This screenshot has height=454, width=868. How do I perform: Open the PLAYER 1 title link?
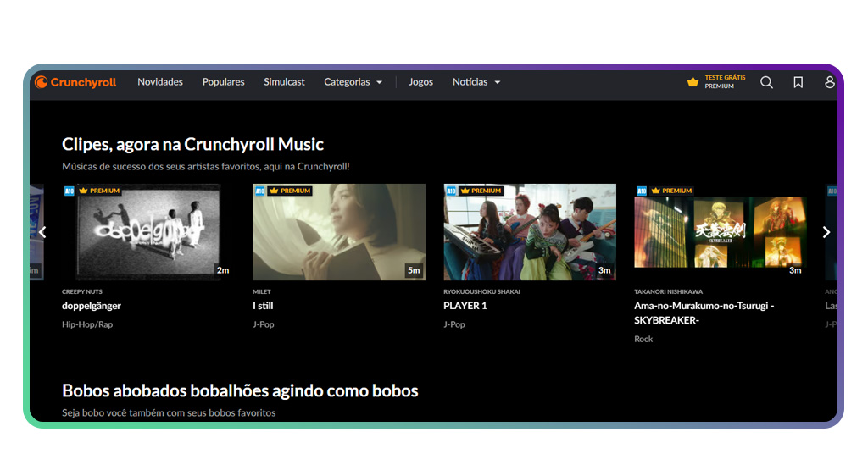pos(465,306)
